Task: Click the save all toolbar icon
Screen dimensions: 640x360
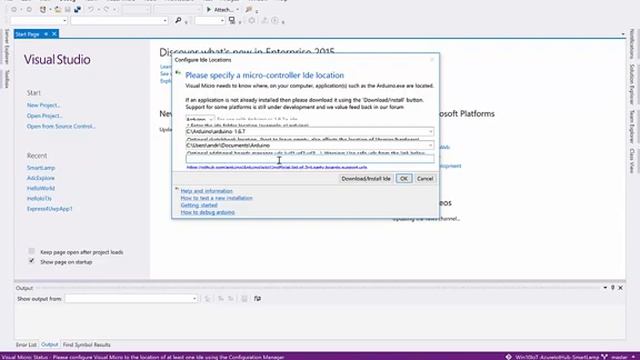Action: [77, 9]
